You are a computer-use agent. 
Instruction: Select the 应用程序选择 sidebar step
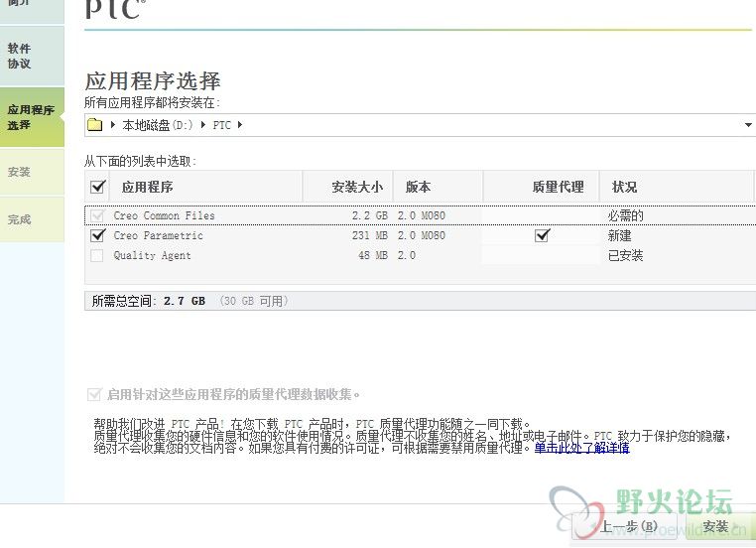[x=32, y=117]
